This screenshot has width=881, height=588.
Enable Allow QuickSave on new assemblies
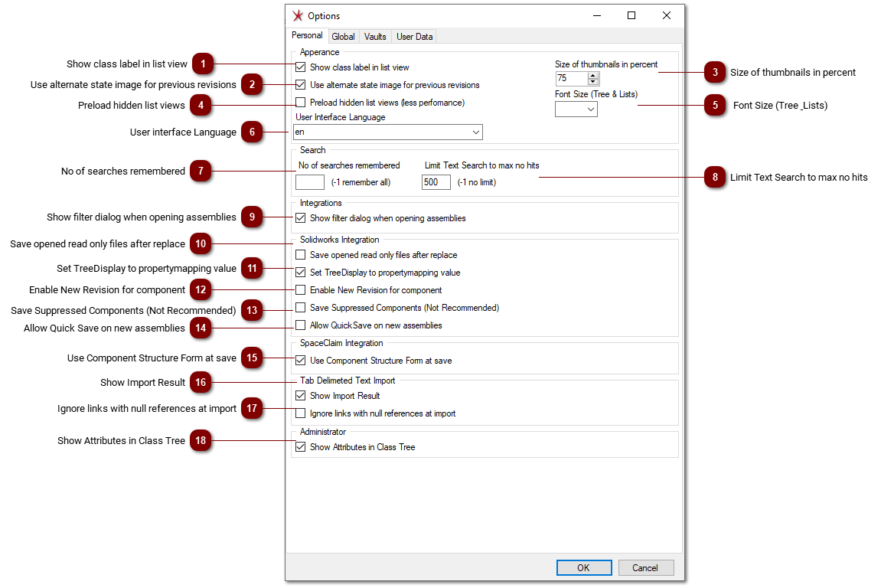(x=301, y=325)
